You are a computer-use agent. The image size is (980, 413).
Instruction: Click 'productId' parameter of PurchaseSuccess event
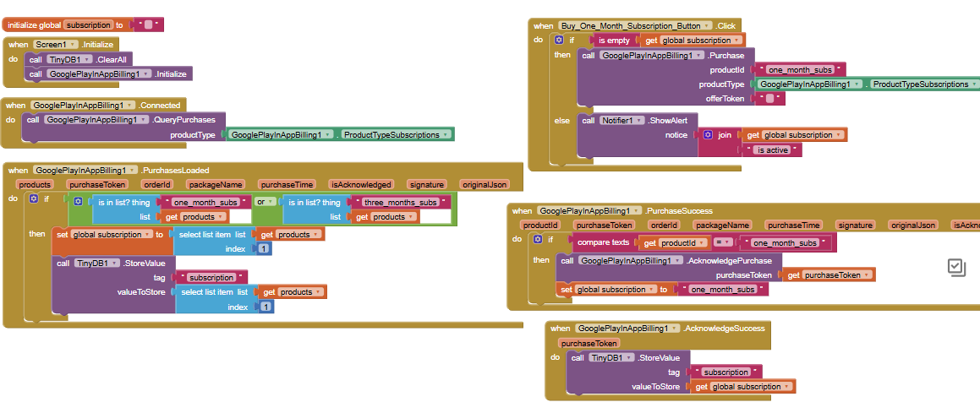coord(540,226)
